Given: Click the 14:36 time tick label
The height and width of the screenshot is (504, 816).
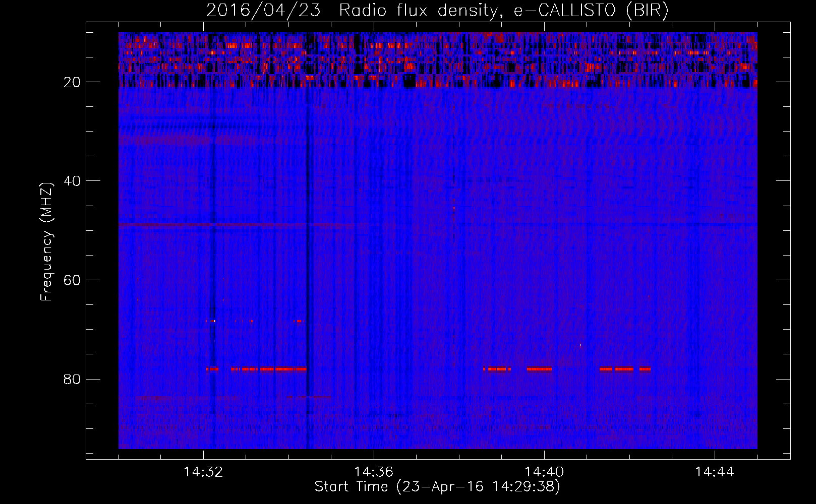Looking at the screenshot, I should point(374,472).
